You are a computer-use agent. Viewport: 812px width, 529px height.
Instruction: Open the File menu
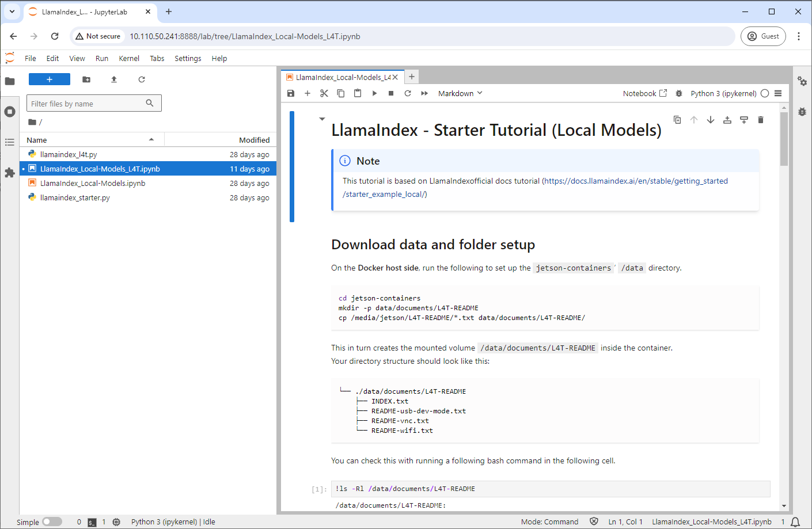point(31,58)
